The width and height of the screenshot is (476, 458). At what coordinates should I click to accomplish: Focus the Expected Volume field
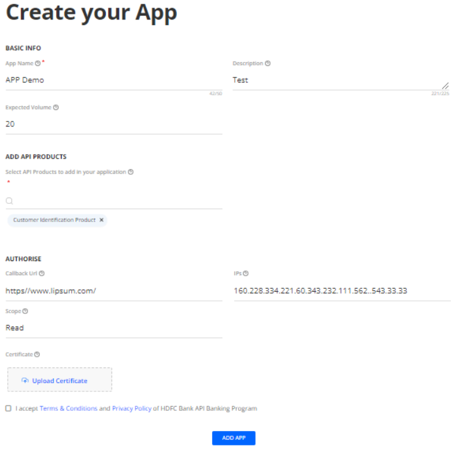click(x=113, y=125)
